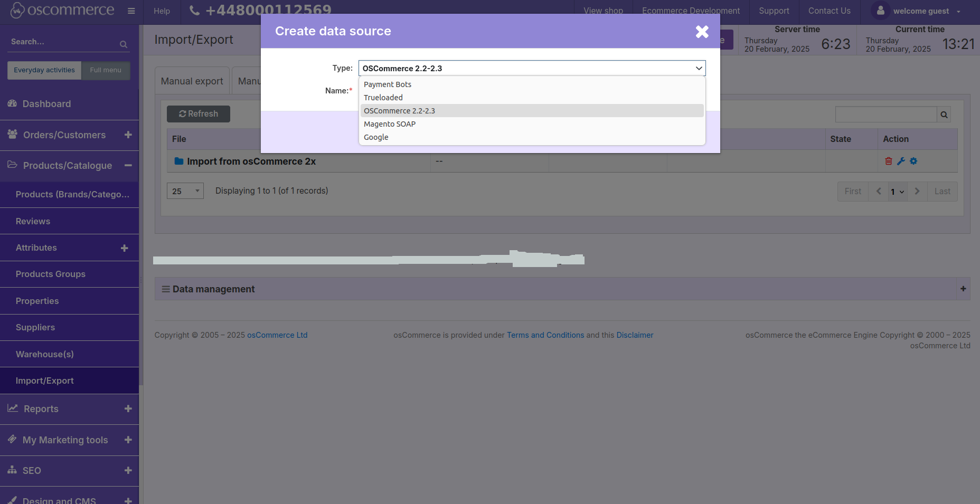Click table search magnifier button
The width and height of the screenshot is (980, 504).
944,115
